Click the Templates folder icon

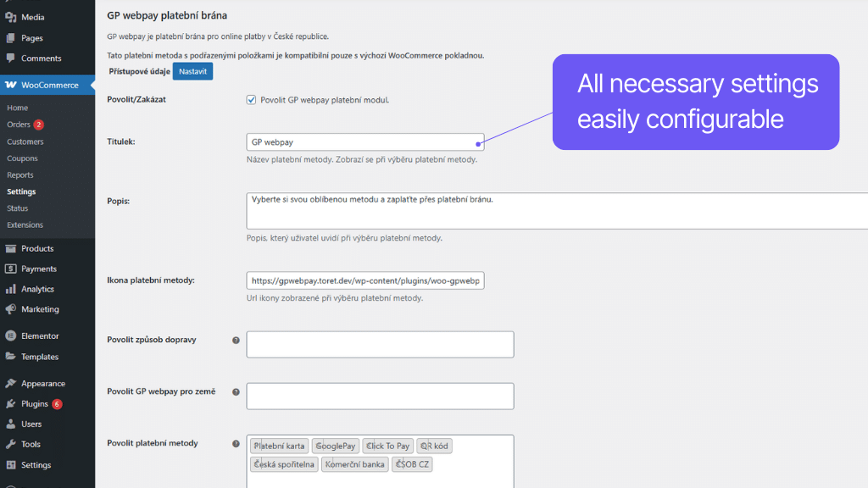tap(10, 357)
